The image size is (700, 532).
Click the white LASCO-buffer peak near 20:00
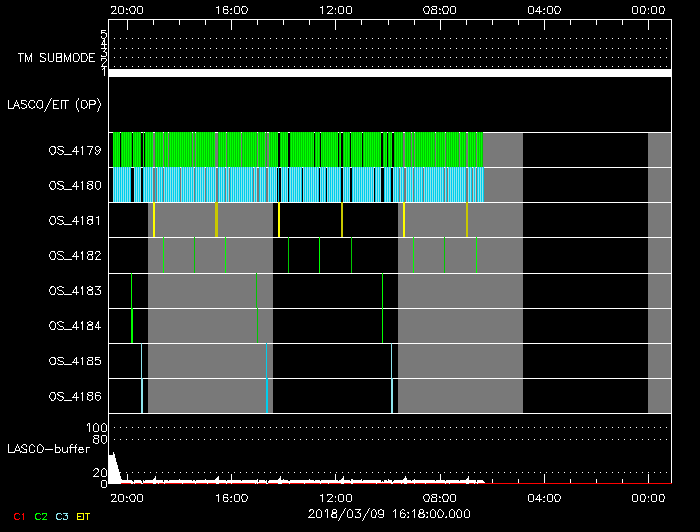tap(114, 469)
